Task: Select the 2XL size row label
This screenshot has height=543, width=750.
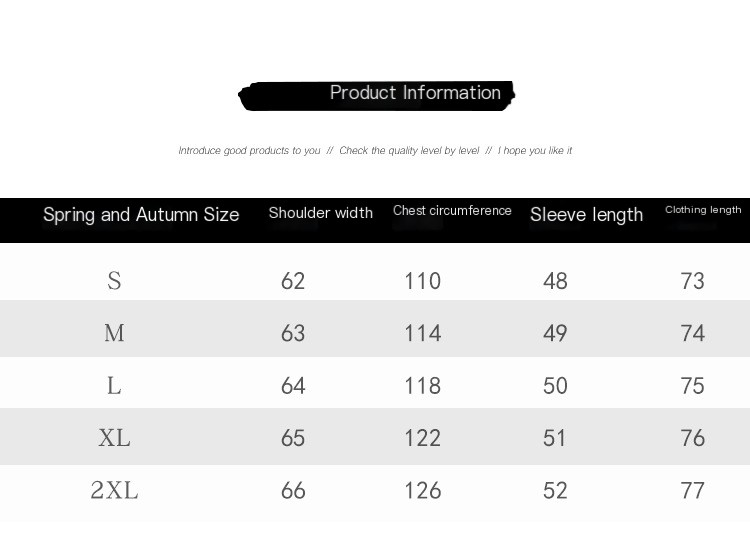Action: (114, 490)
